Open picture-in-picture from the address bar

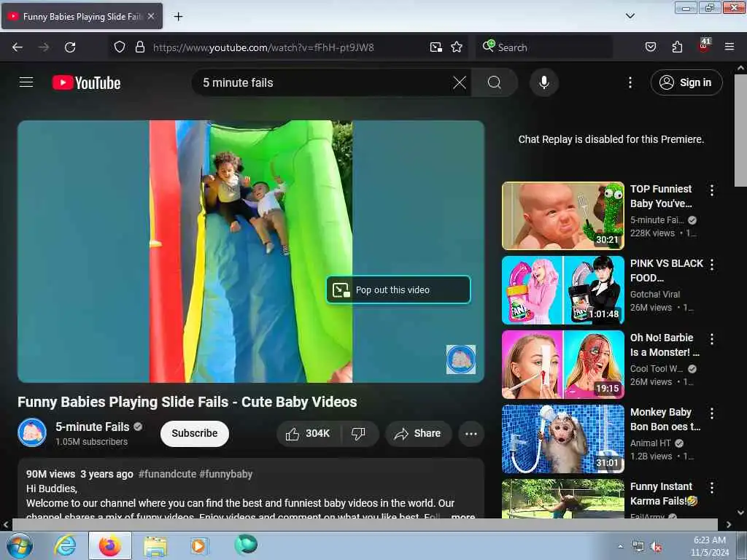pyautogui.click(x=436, y=47)
